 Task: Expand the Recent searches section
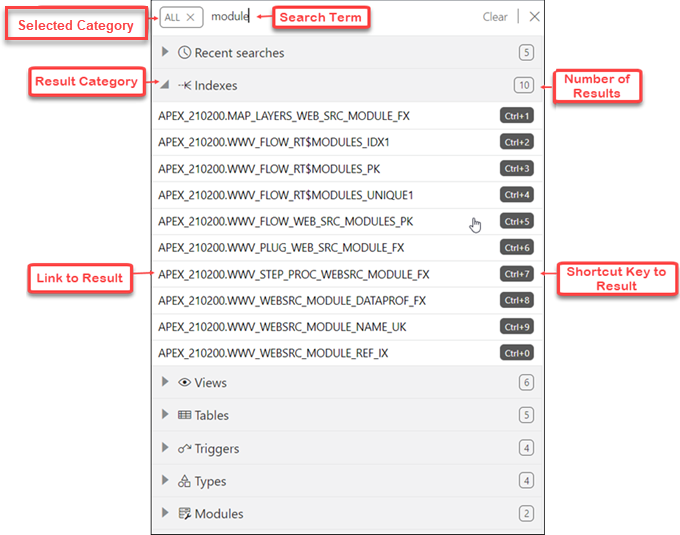[165, 52]
